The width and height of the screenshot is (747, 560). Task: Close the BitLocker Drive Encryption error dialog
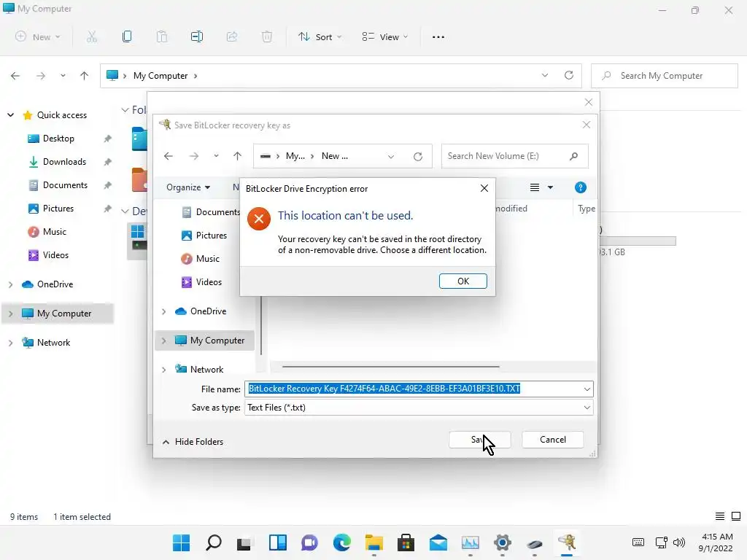click(484, 188)
